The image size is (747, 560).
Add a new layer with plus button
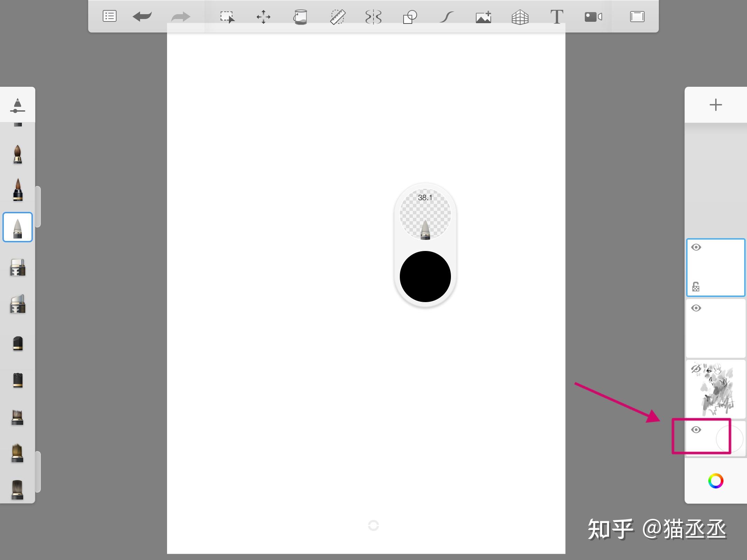tap(716, 105)
